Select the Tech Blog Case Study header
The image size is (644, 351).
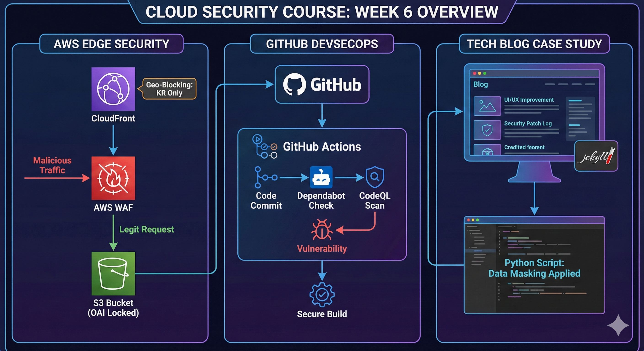534,44
